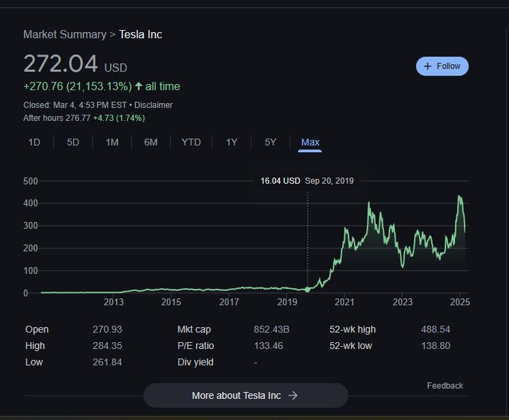Click the plus icon on Follow button

tap(428, 66)
